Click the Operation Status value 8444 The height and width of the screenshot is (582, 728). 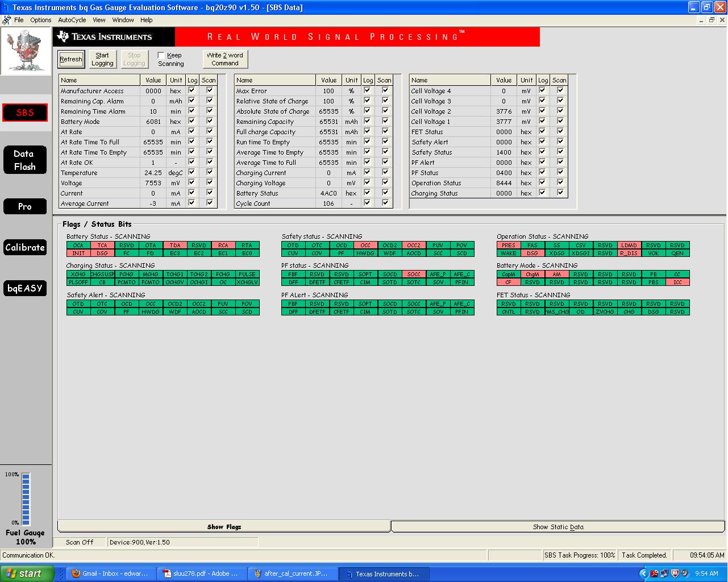(x=504, y=183)
